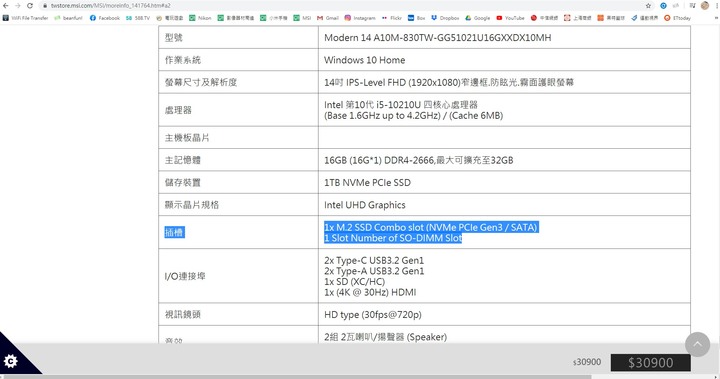Click the Intel i5-10210U processor line
This screenshot has width=720, height=379.
401,105
